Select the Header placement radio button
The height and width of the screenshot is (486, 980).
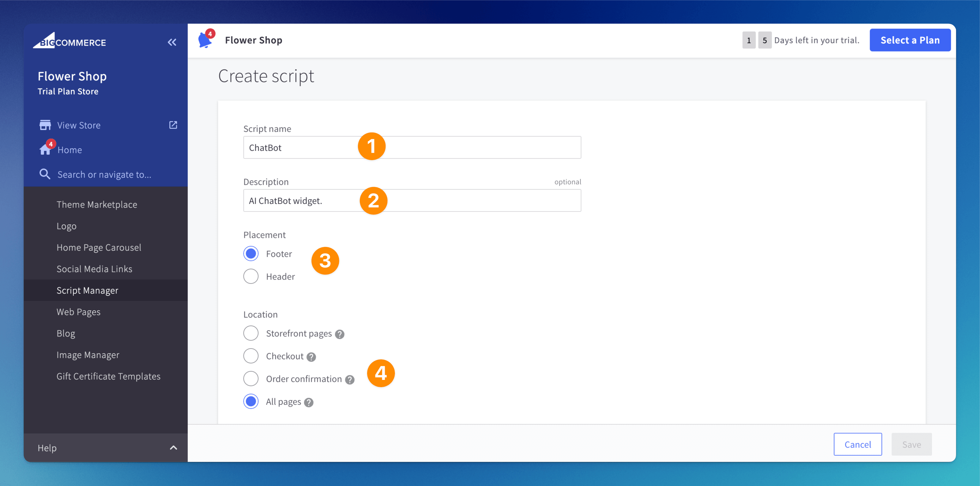(x=251, y=276)
